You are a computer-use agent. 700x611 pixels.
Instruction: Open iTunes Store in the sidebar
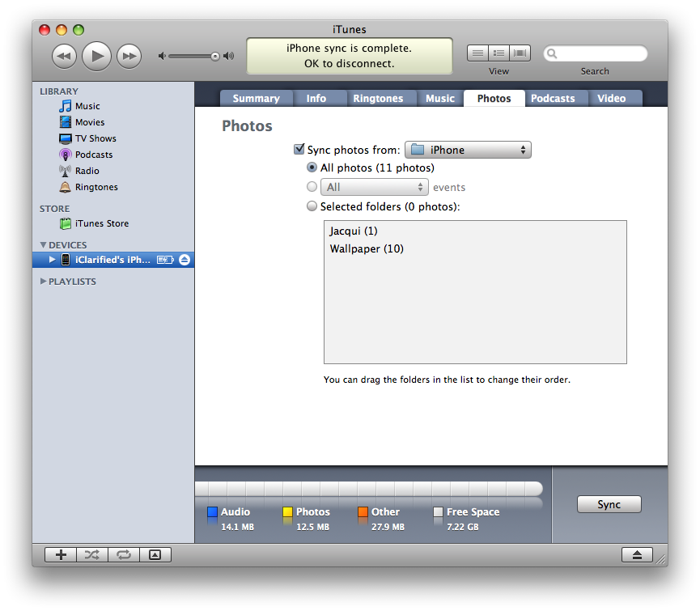coord(113,223)
